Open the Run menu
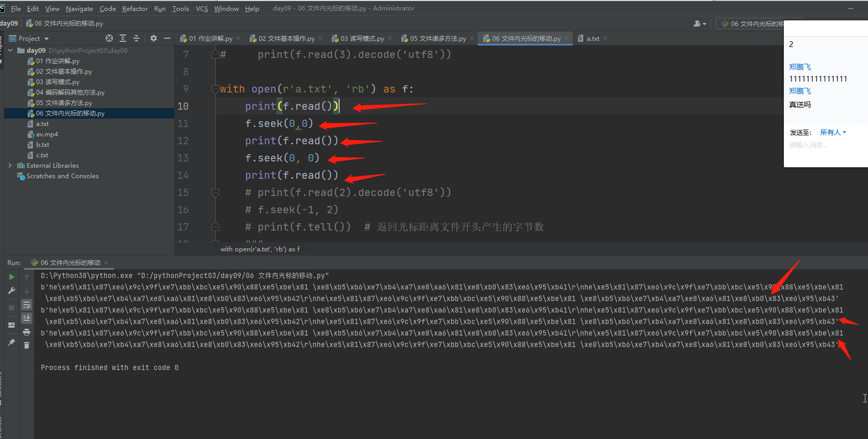 point(160,8)
